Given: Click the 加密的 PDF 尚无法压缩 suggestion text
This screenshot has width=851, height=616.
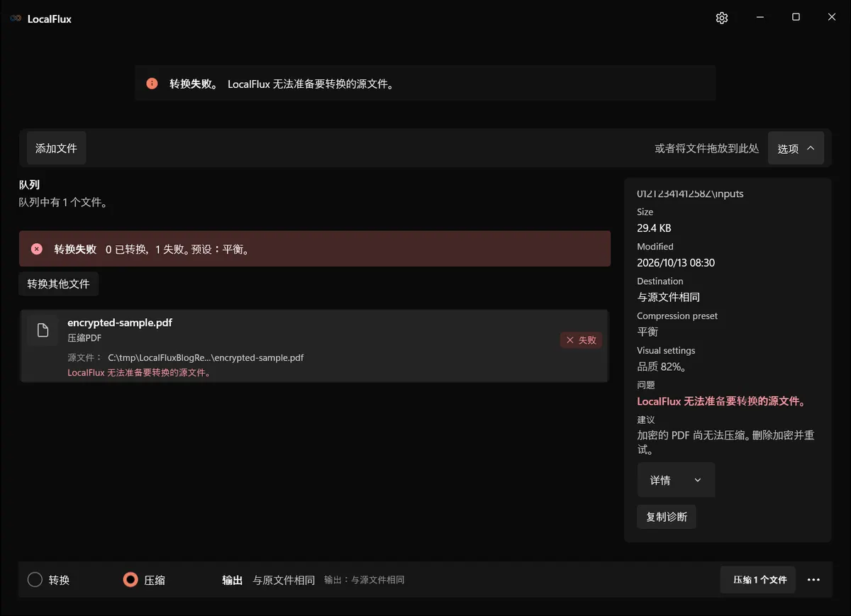Looking at the screenshot, I should pos(725,442).
